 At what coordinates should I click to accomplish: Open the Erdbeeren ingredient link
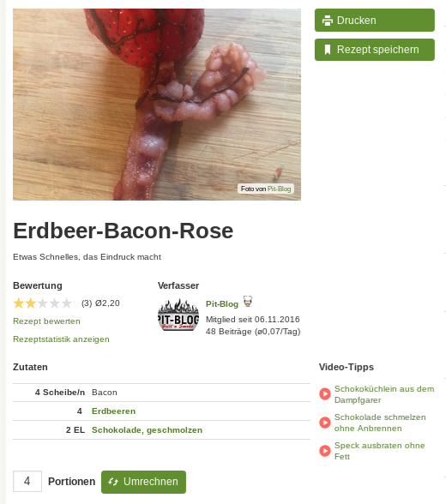[113, 411]
